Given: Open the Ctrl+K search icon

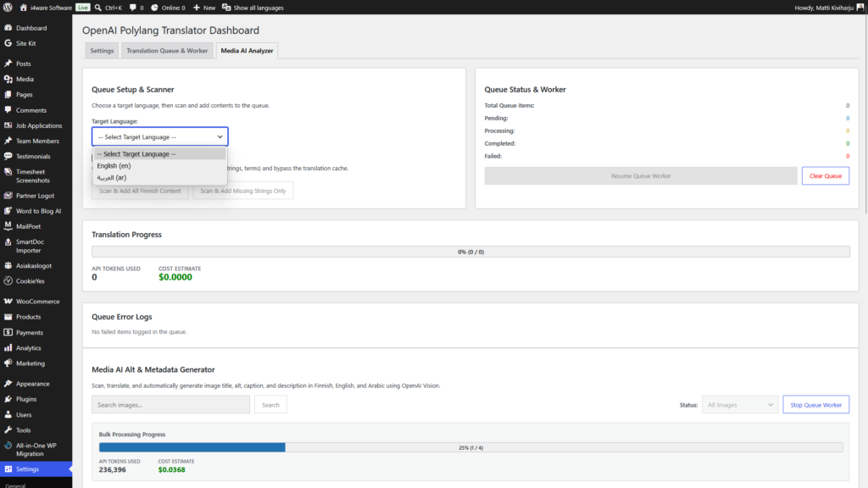Looking at the screenshot, I should 98,7.
